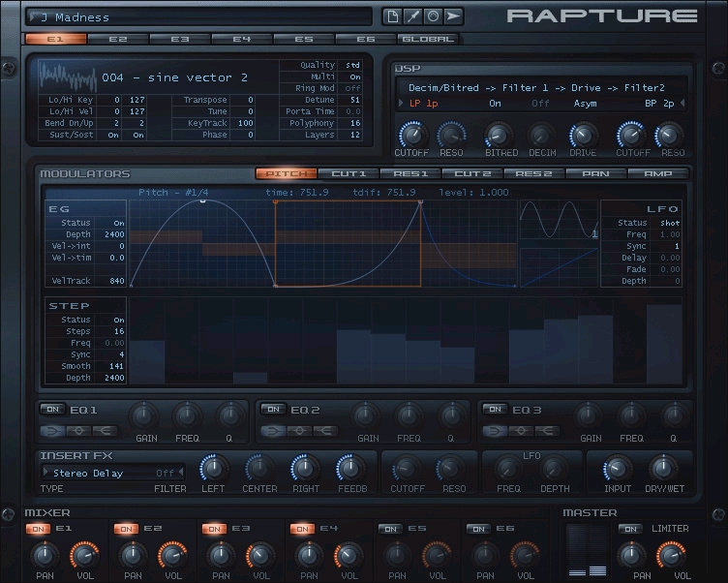Adjust the DRY/WET knob
728x583 pixels.
(x=663, y=469)
